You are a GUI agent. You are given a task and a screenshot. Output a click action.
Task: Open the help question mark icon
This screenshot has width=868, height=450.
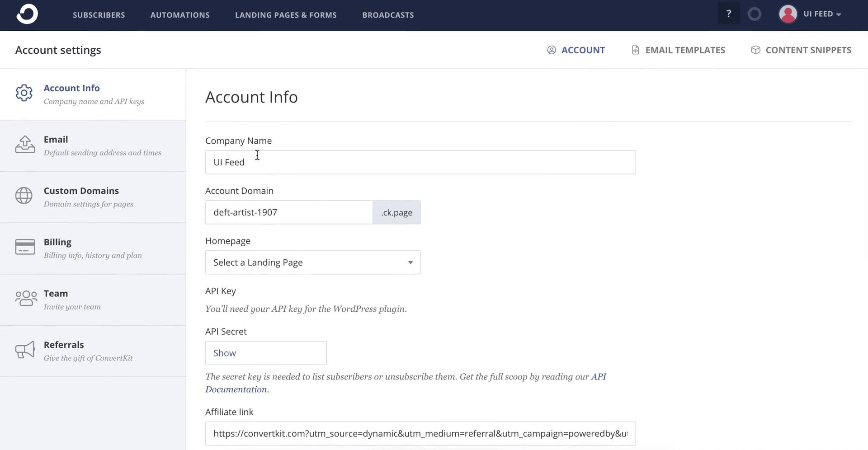[x=728, y=14]
